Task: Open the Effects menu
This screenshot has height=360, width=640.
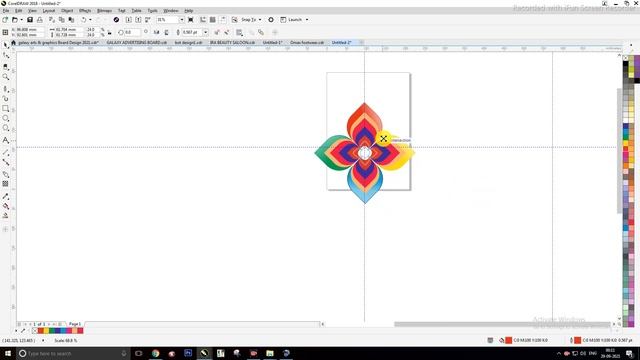Action: [85, 11]
